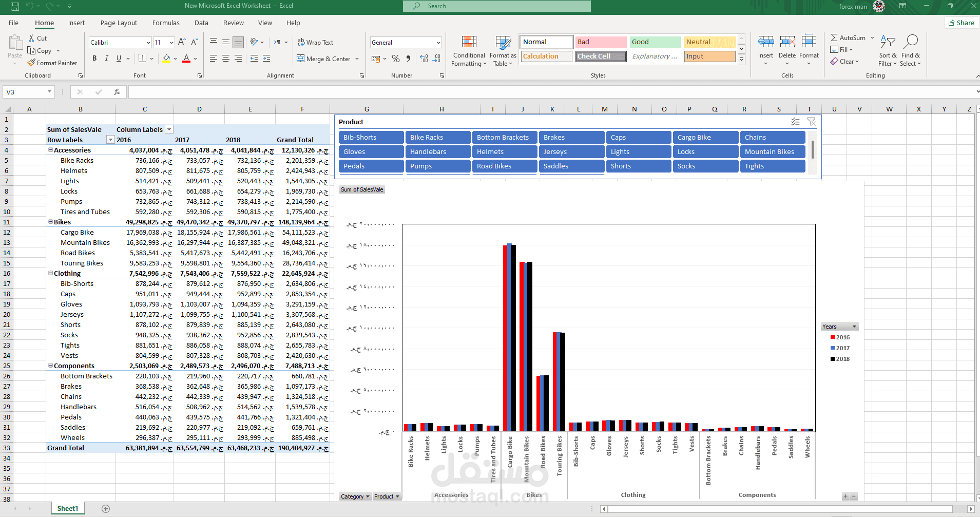
Task: Open the Years legend field dropdown
Action: coord(854,327)
